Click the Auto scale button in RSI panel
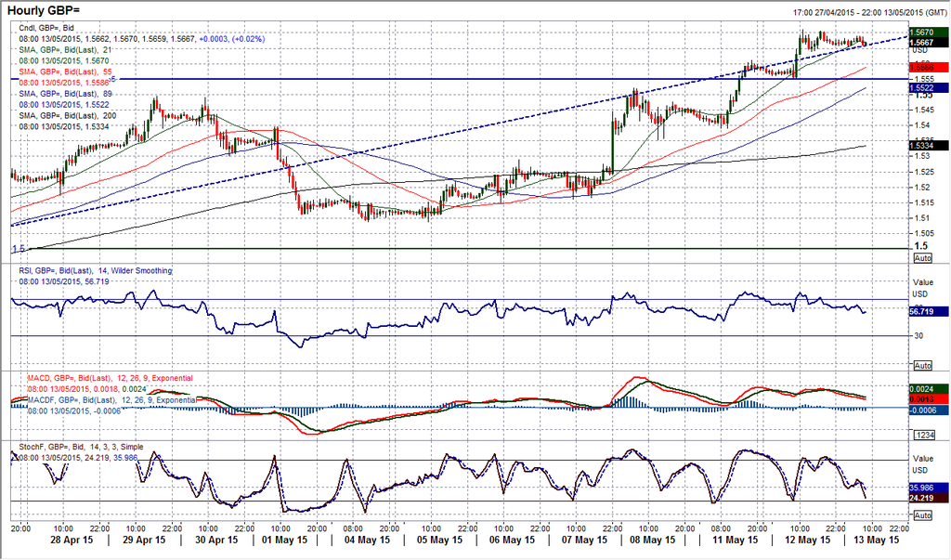951x560 pixels. point(922,366)
